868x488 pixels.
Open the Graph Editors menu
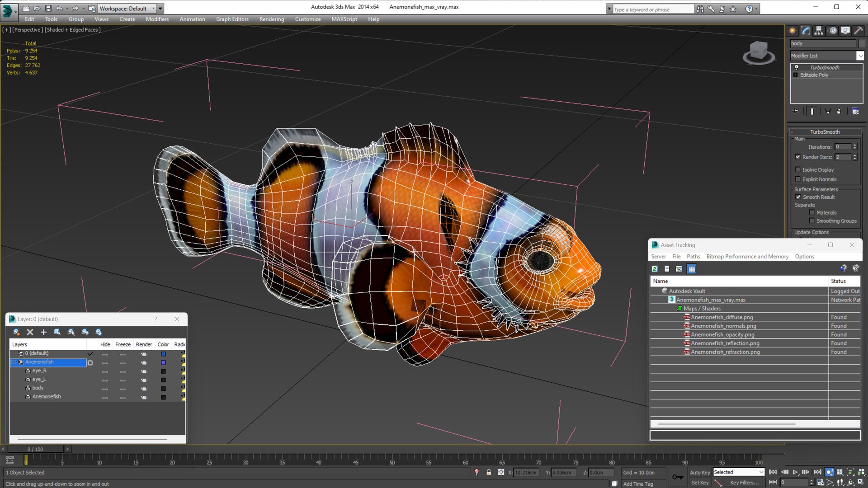[x=232, y=19]
